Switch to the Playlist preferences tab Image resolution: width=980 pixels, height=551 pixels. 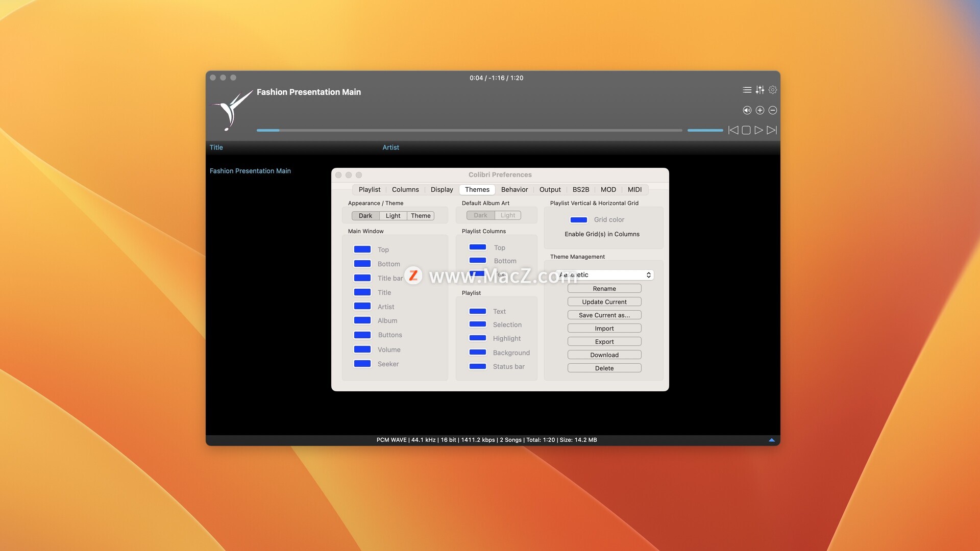click(370, 189)
